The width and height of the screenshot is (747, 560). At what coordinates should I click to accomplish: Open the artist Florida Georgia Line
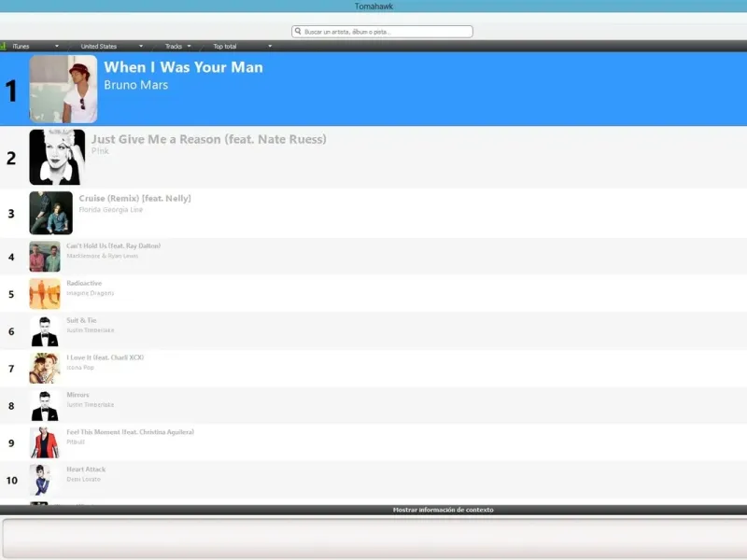pos(110,209)
